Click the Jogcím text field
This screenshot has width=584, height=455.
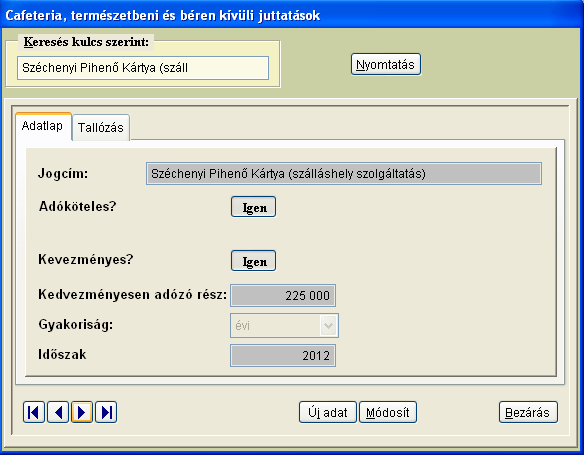coord(344,174)
